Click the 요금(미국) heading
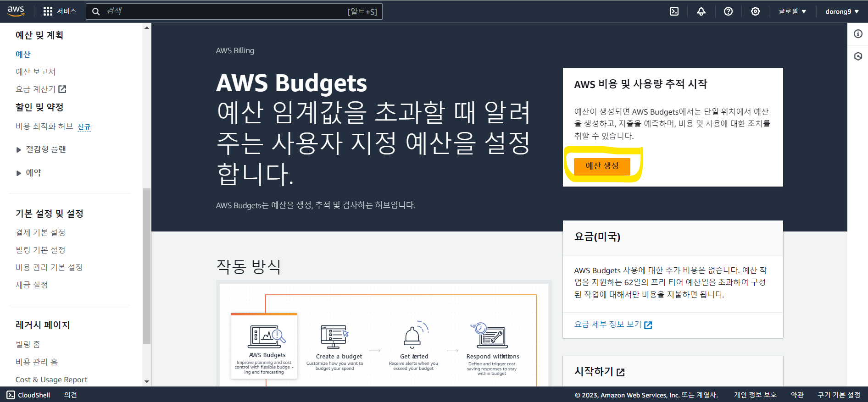This screenshot has height=402, width=868. pos(597,237)
